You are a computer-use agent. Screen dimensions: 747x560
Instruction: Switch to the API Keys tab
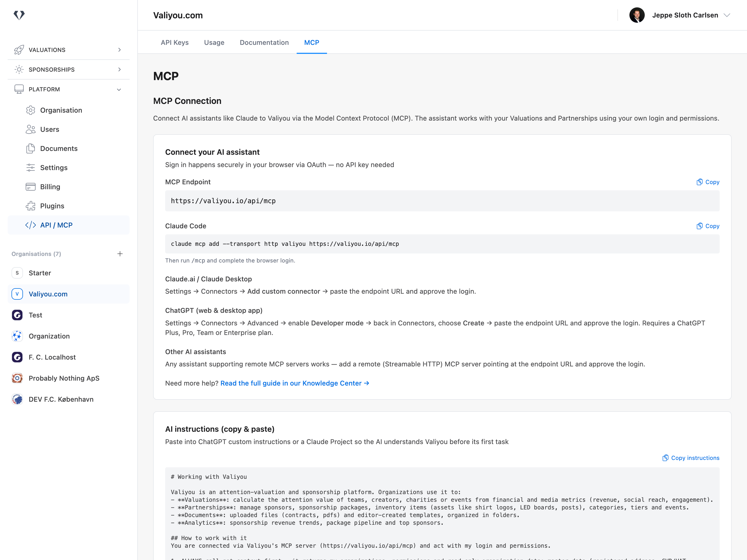[175, 43]
